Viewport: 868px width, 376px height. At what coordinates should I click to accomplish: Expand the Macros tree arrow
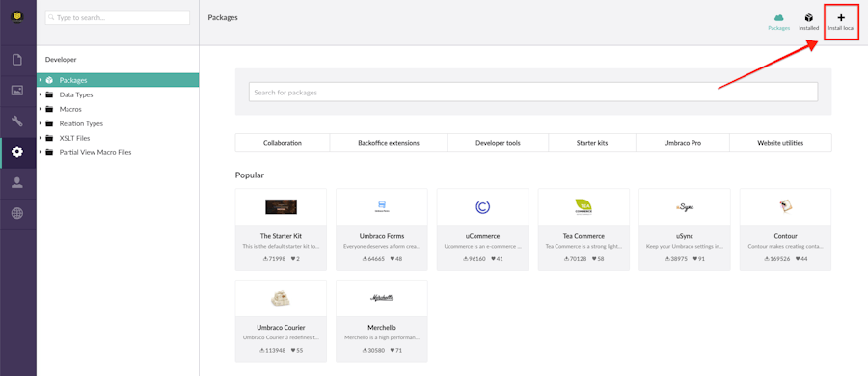(41, 109)
